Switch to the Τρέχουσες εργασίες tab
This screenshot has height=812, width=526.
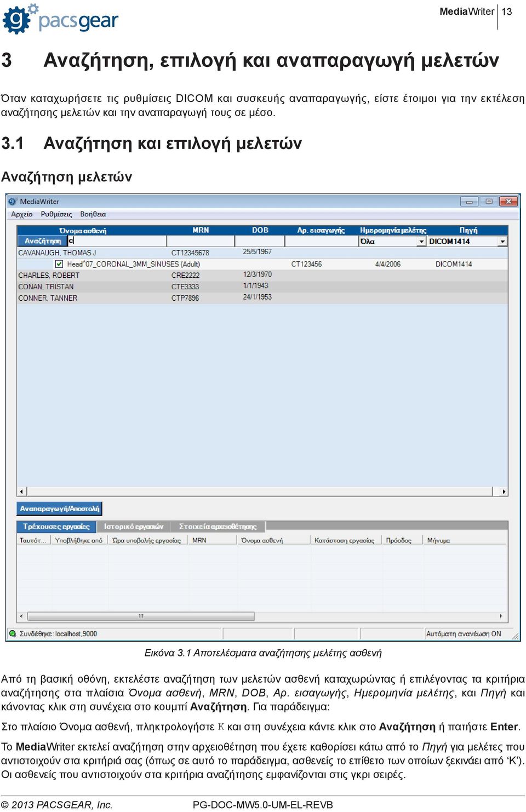tap(56, 527)
